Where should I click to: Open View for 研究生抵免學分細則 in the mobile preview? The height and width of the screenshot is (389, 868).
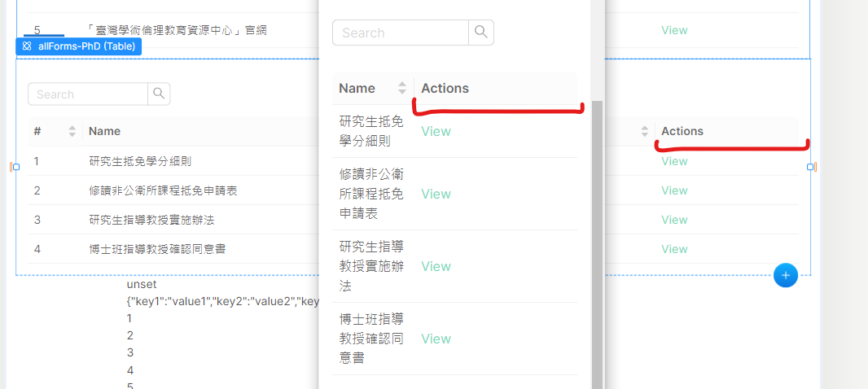(x=436, y=131)
